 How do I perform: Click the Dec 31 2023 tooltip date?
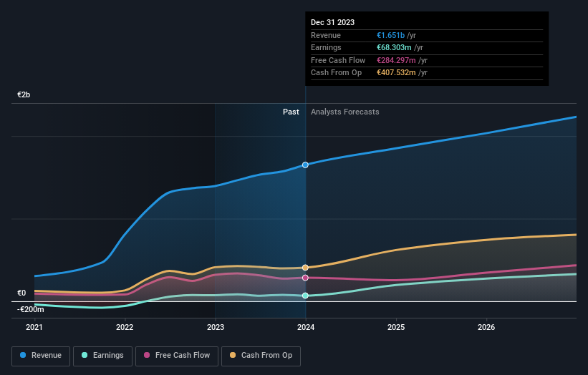click(332, 22)
